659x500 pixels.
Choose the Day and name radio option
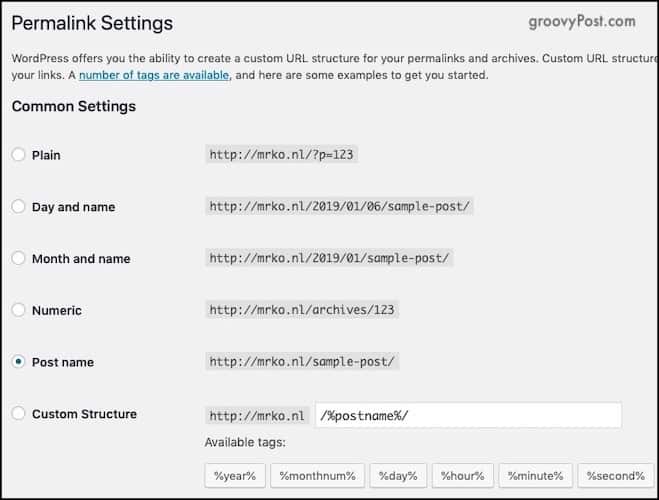click(x=18, y=206)
